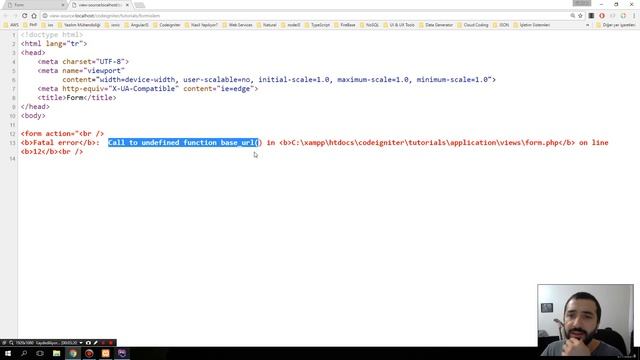Click the '<b>Fatal error</b>:' text
Screen dimensions: 640x360
(x=60, y=142)
